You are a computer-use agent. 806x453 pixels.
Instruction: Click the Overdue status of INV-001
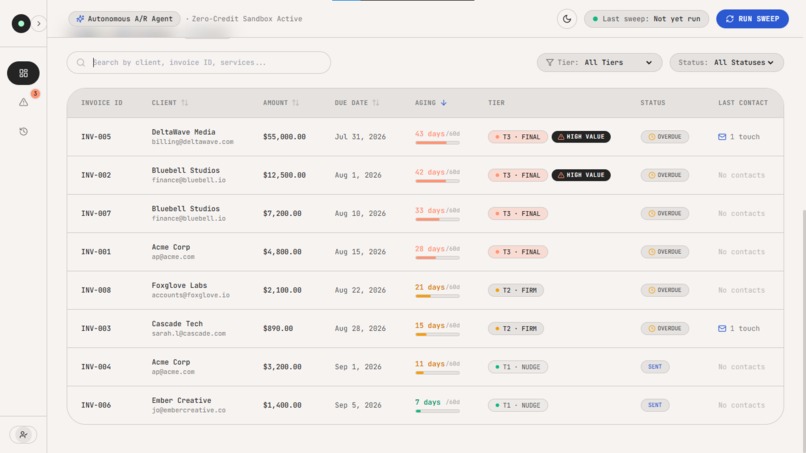click(x=665, y=252)
